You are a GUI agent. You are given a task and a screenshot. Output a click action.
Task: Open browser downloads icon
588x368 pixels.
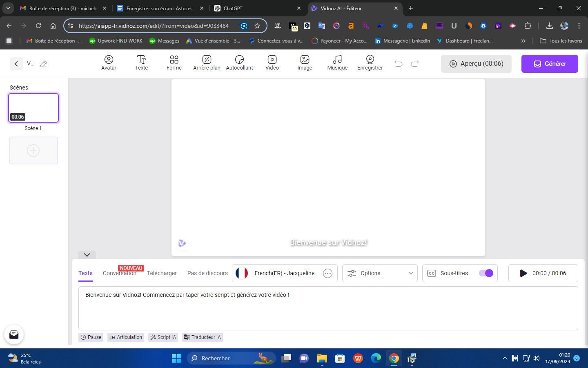coord(550,26)
